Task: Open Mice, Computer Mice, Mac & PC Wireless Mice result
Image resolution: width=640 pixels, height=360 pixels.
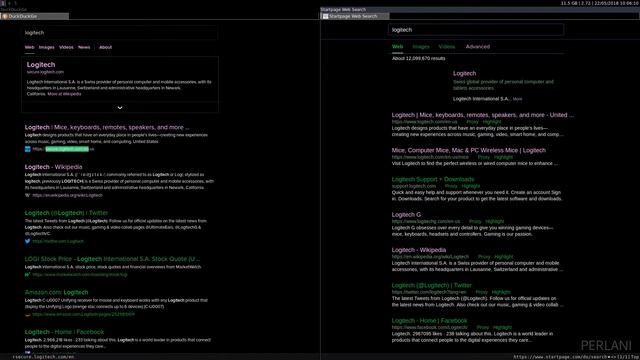Action: (x=469, y=150)
